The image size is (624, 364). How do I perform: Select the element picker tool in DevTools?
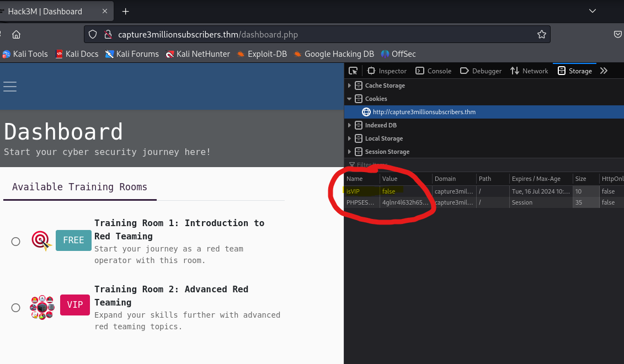tap(353, 71)
